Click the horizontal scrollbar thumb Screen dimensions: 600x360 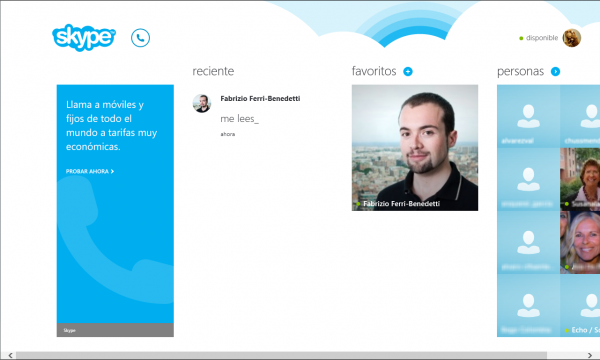point(281,355)
